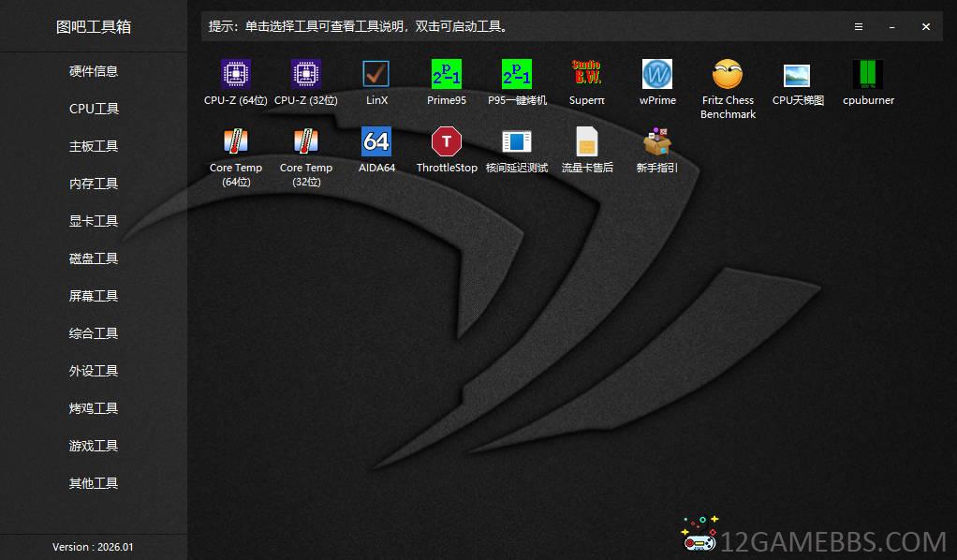Viewport: 957px width, 560px height.
Task: Select the 显卡工具 sidebar category
Action: point(93,221)
